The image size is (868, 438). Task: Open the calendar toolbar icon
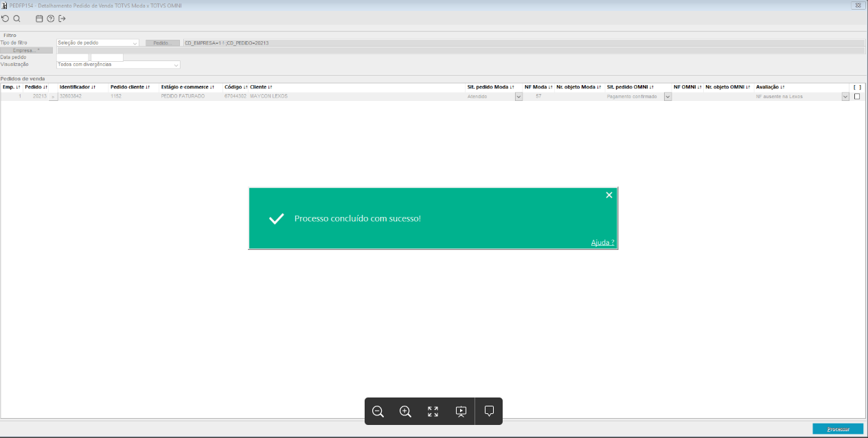coord(39,19)
